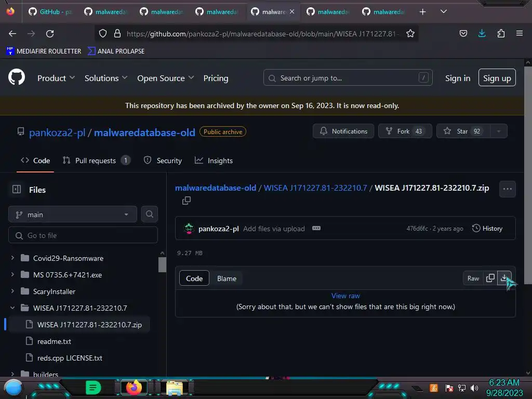Click the browser back arrow
The width and height of the screenshot is (532, 399).
(12, 34)
